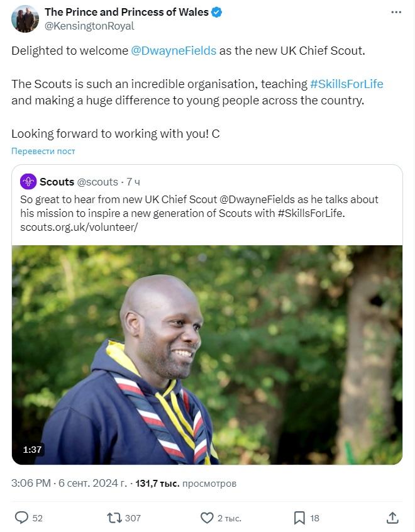Screen dimensions: 415x532
Task: Open @KensingtonRoyal handle
Action: [89, 26]
